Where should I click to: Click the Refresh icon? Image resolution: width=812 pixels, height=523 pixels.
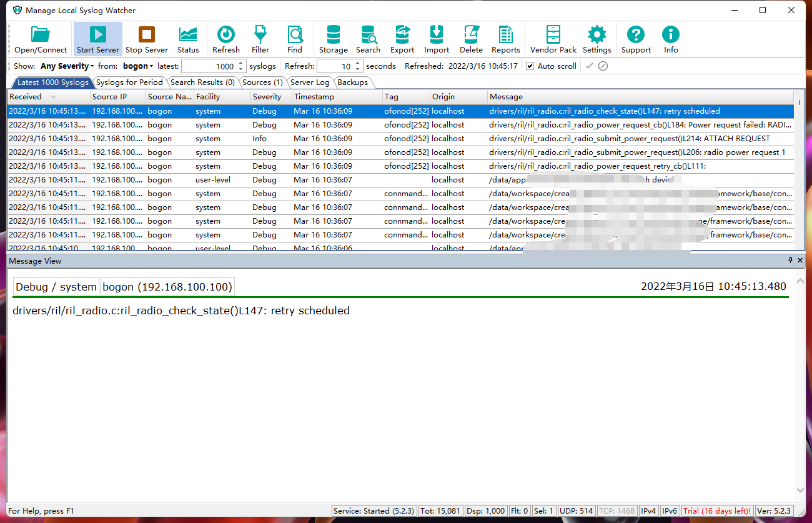pos(225,39)
